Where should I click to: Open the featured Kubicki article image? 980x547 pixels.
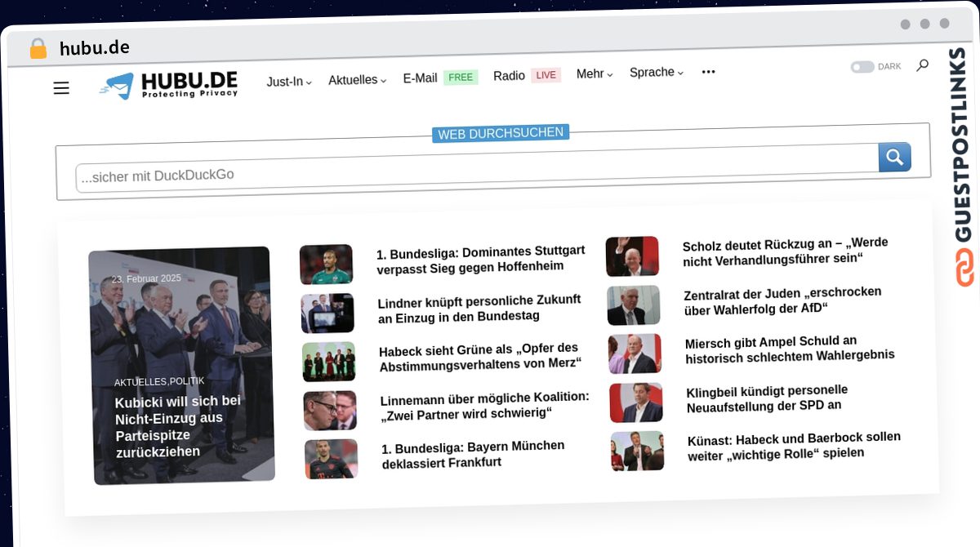tap(182, 365)
